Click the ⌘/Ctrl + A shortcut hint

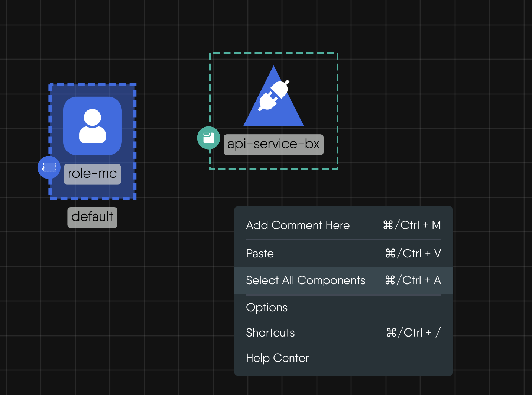(413, 280)
